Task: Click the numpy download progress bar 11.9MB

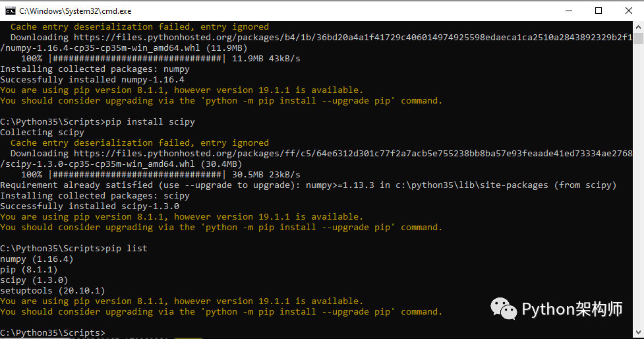Action: (161, 58)
